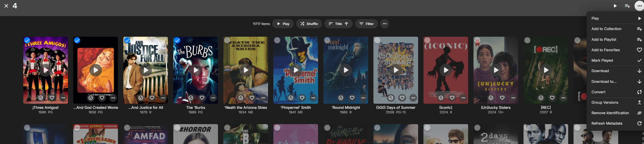This screenshot has width=644, height=144.
Task: Open 'Round Midnight card more menu
Action: point(363,98)
